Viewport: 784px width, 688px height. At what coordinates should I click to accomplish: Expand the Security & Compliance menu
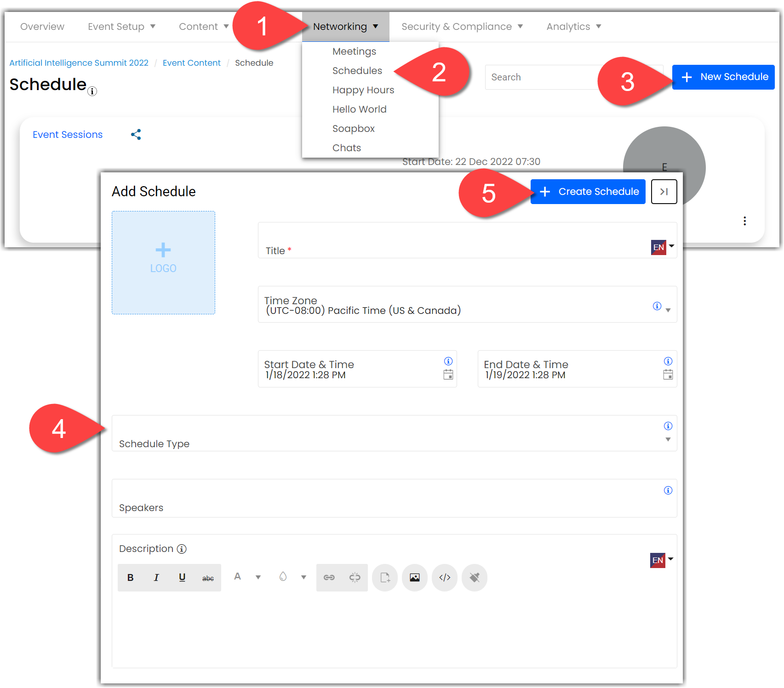(x=462, y=27)
